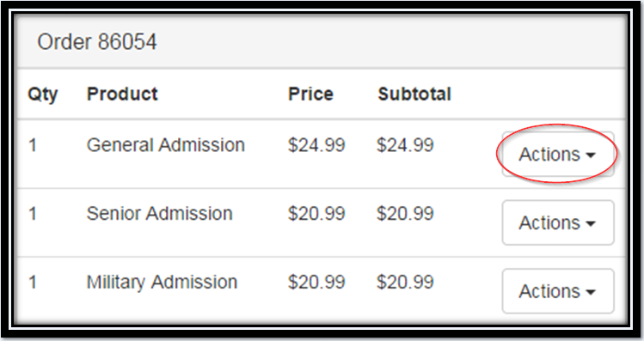Click the Price column header
This screenshot has width=644, height=341.
pos(310,94)
